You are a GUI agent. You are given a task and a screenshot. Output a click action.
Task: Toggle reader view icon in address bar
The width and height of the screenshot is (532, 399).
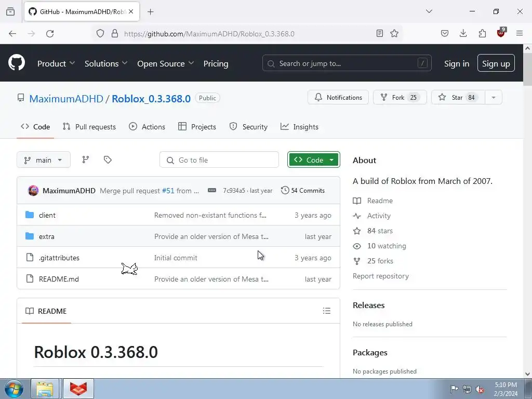380,33
